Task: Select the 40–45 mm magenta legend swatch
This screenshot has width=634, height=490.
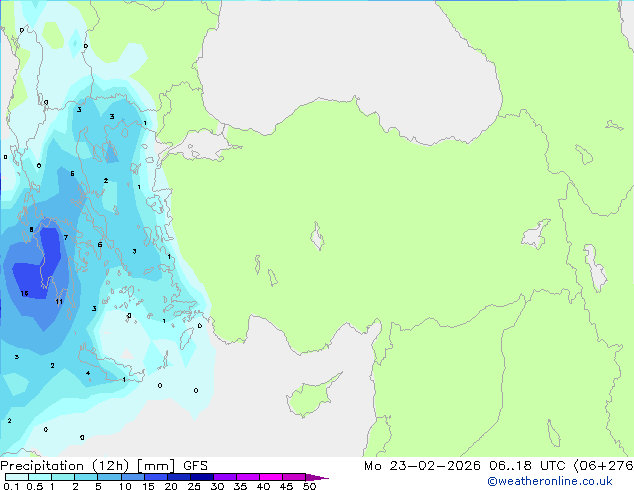Action: tap(271, 477)
